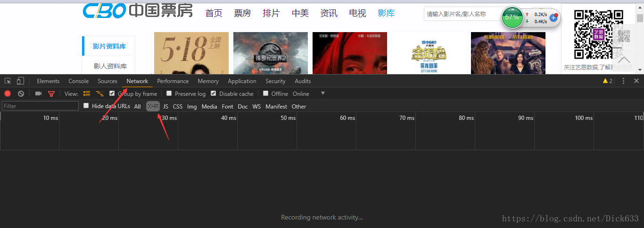The height and width of the screenshot is (228, 644).
Task: Open the 影库 navigation link
Action: [x=386, y=13]
